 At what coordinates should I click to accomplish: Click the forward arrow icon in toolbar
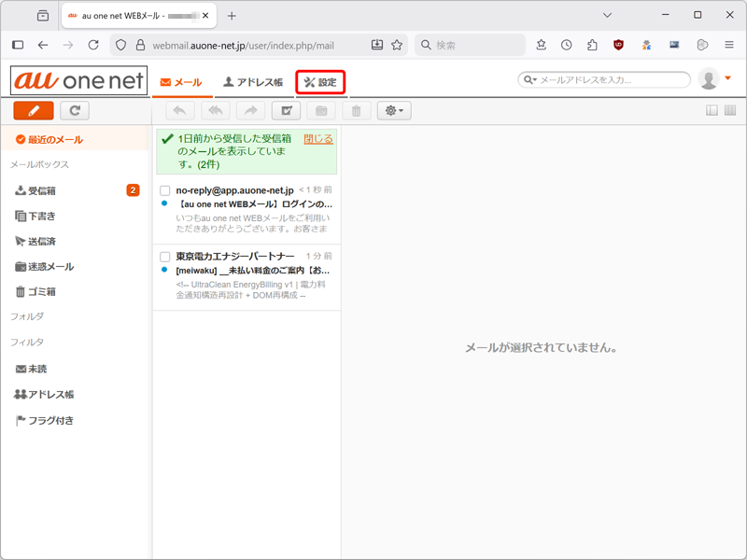250,111
